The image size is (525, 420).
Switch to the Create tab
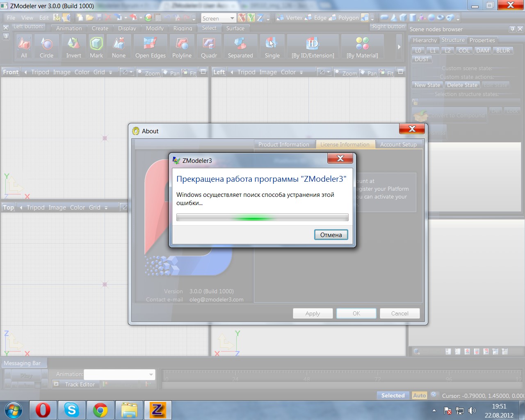[x=100, y=28]
